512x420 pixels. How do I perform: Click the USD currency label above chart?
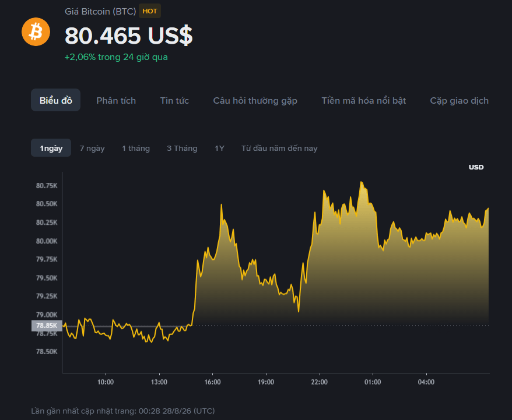pyautogui.click(x=476, y=167)
